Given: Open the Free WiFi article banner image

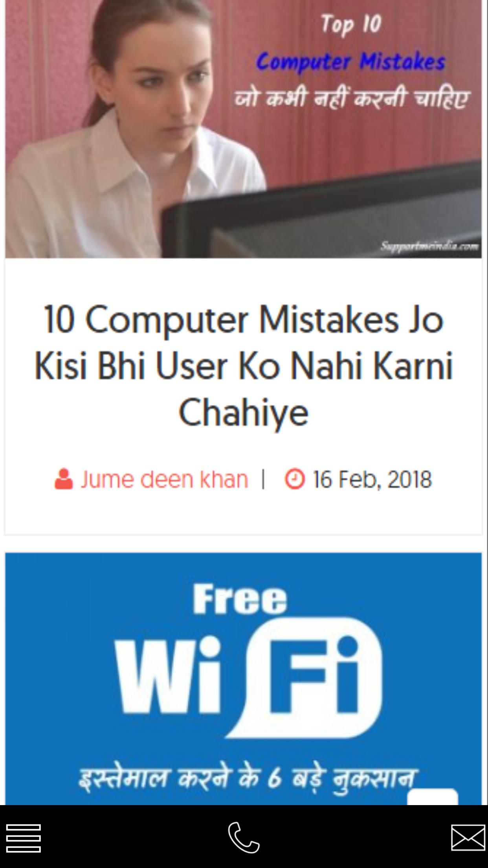Looking at the screenshot, I should click(243, 679).
